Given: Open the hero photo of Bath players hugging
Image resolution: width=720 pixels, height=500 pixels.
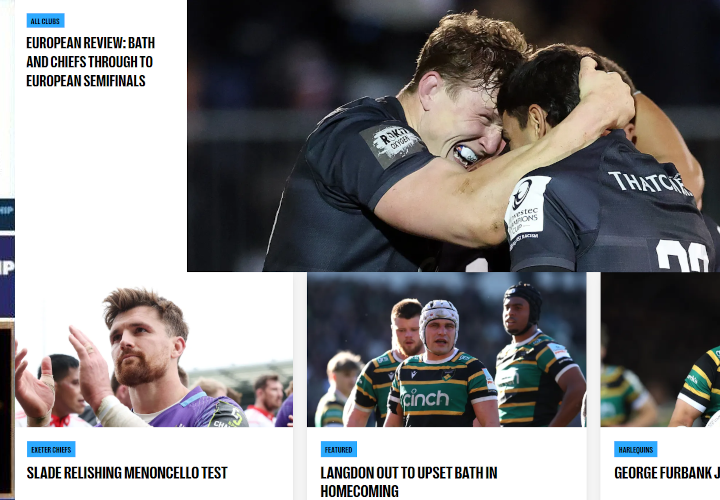Looking at the screenshot, I should [453, 135].
